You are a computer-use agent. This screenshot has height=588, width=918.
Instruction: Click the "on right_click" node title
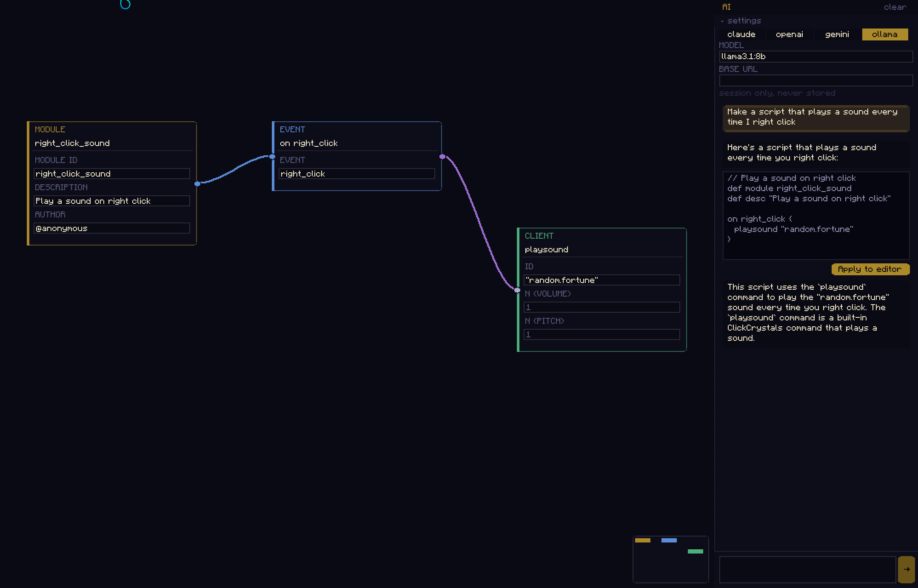[x=309, y=143]
